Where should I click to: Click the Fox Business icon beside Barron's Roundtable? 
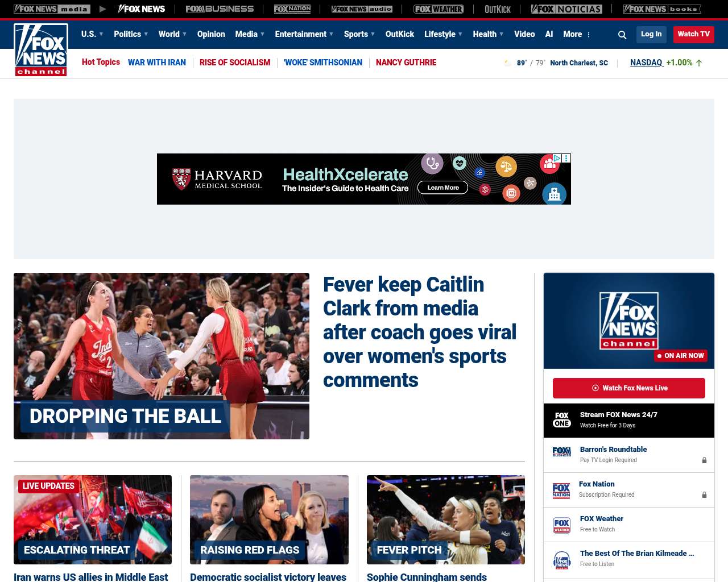(x=562, y=452)
